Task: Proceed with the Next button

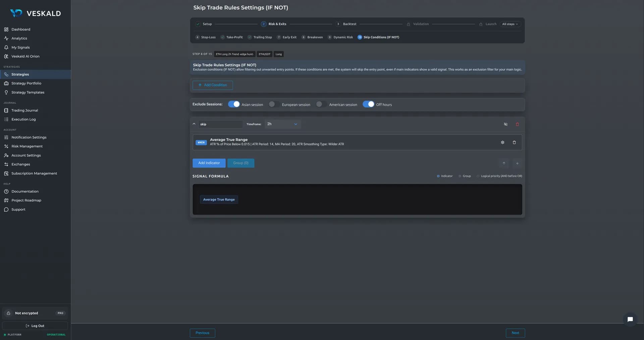Action: pyautogui.click(x=515, y=333)
